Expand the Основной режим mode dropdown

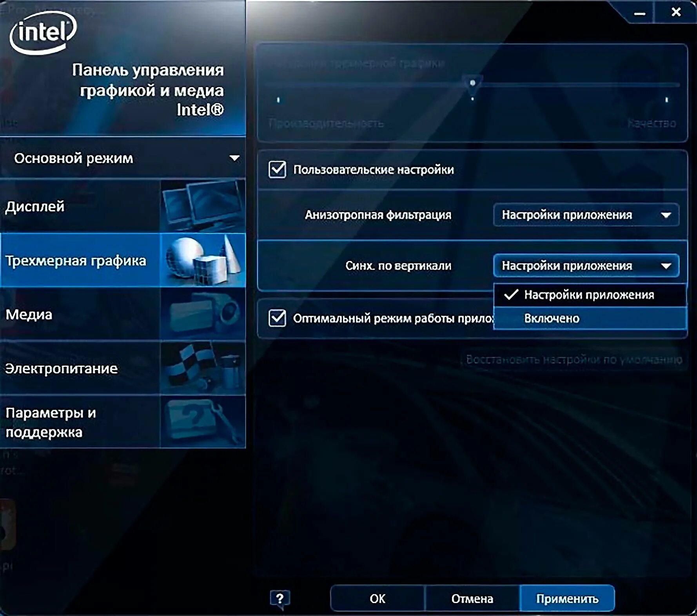[123, 158]
